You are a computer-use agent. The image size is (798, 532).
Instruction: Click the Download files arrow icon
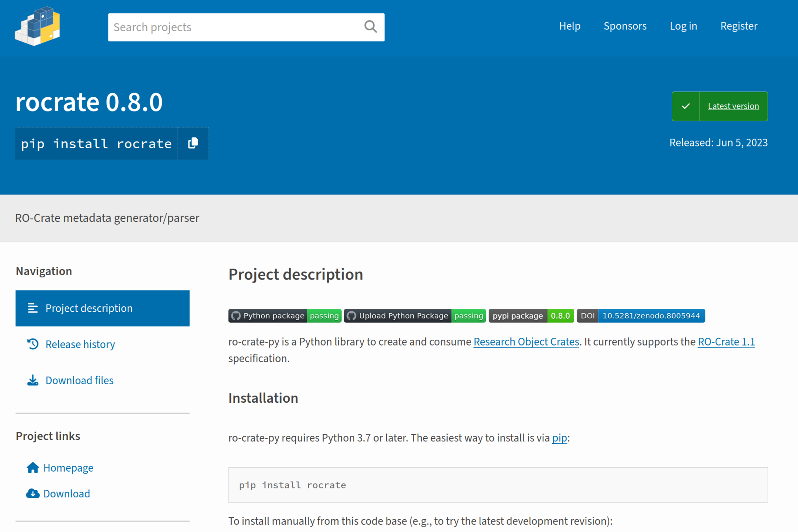tap(33, 380)
